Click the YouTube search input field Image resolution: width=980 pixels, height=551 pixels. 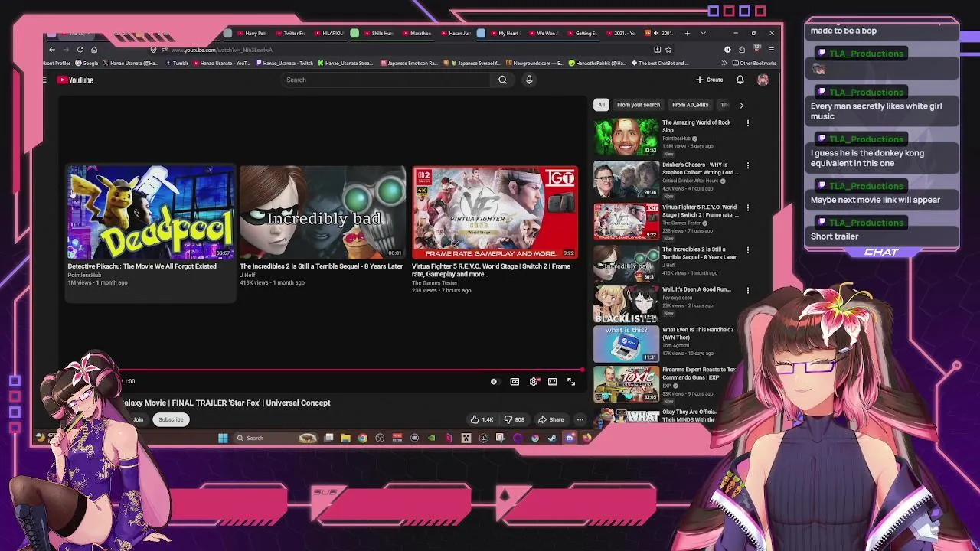(x=387, y=80)
